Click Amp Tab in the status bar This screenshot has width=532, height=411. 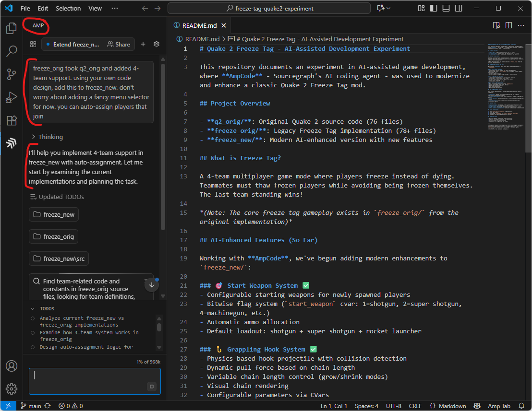tap(499, 406)
